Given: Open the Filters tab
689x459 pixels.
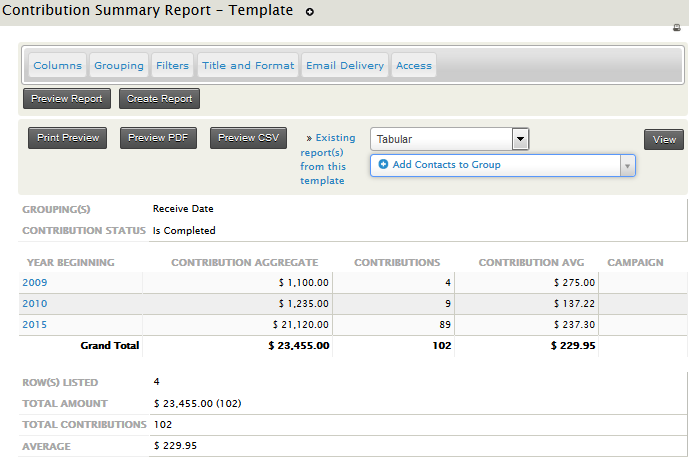Looking at the screenshot, I should pyautogui.click(x=172, y=66).
